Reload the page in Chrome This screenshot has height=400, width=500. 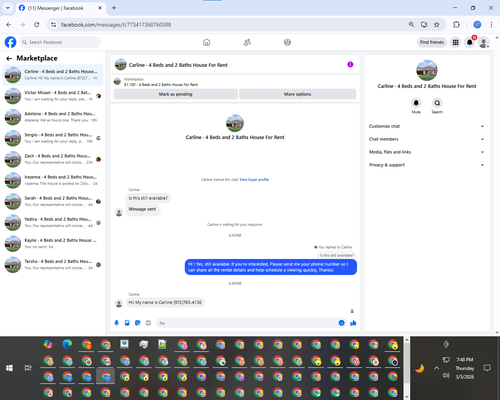37,24
